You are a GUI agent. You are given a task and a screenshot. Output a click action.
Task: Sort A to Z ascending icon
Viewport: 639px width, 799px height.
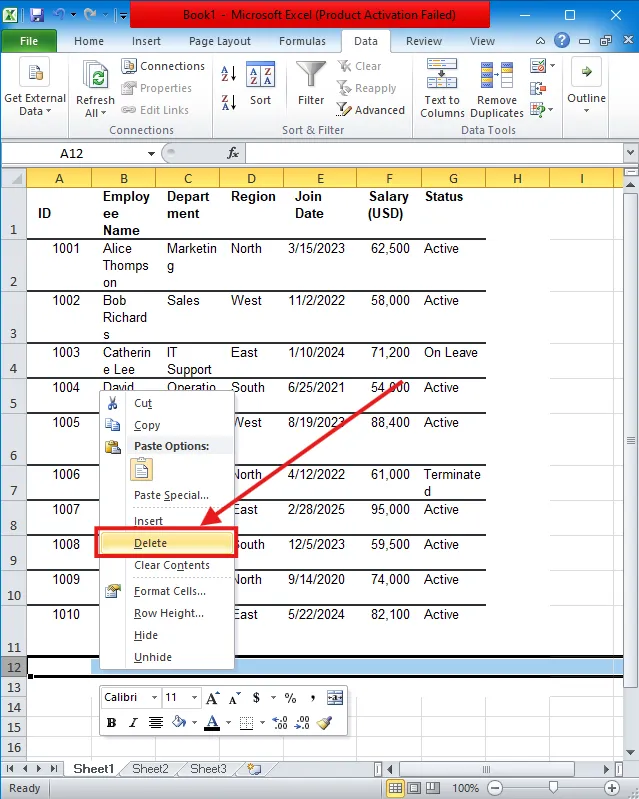[x=228, y=74]
